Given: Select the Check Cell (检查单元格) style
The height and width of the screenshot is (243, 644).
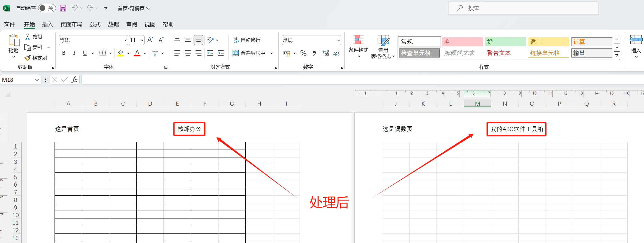Looking at the screenshot, I should click(x=419, y=53).
